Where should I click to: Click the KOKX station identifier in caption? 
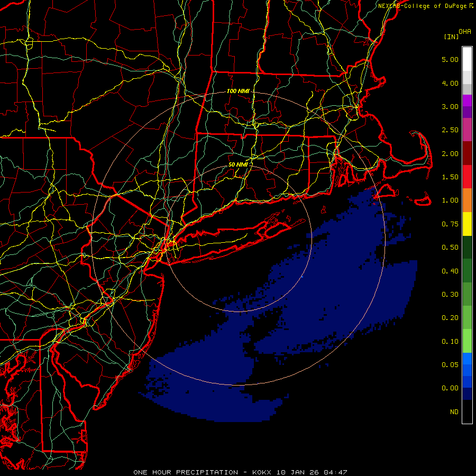262,472
